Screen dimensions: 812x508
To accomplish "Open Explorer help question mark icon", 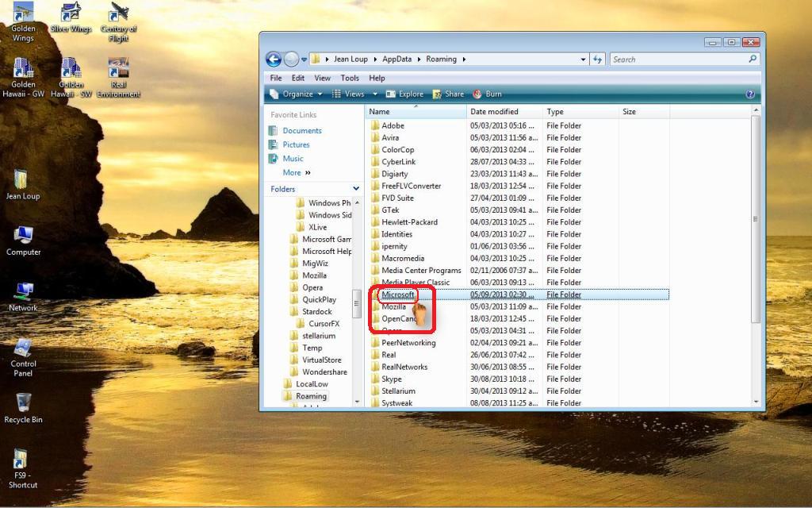I will pos(750,94).
